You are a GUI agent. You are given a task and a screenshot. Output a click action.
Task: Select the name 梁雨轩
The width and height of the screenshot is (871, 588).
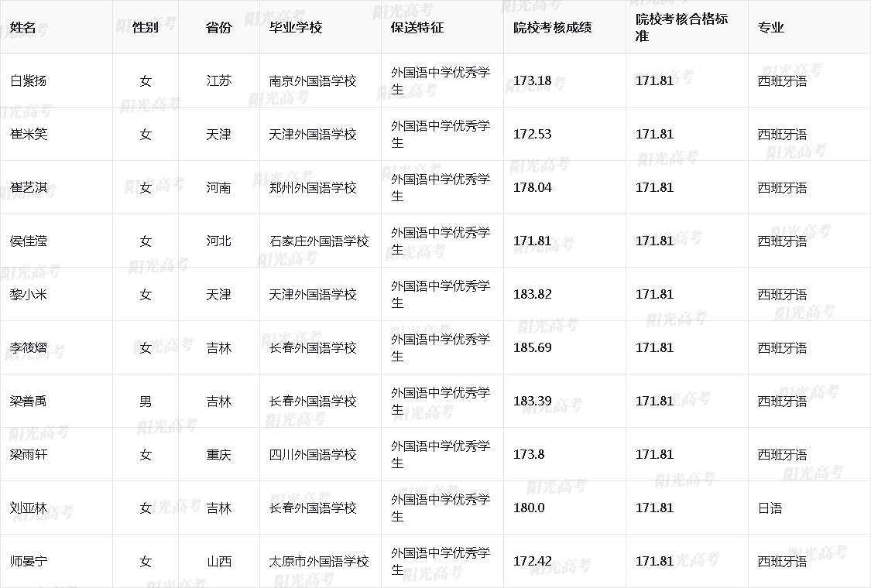click(x=29, y=455)
